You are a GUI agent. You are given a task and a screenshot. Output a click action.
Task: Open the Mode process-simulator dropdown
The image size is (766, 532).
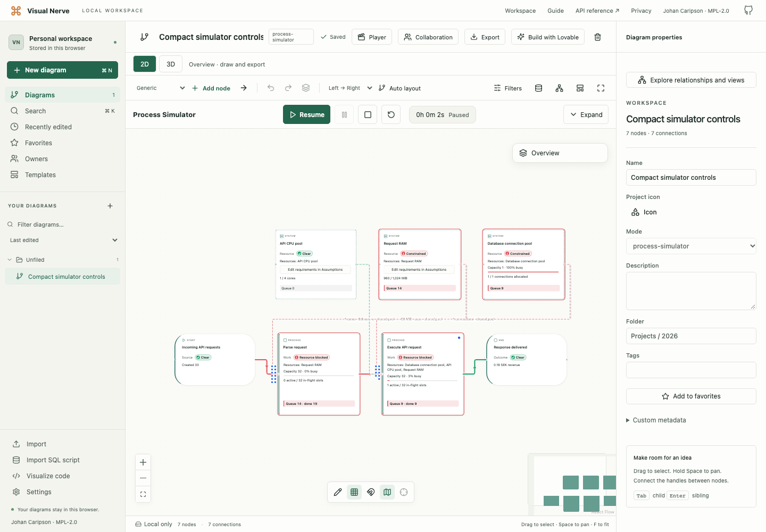click(x=691, y=246)
